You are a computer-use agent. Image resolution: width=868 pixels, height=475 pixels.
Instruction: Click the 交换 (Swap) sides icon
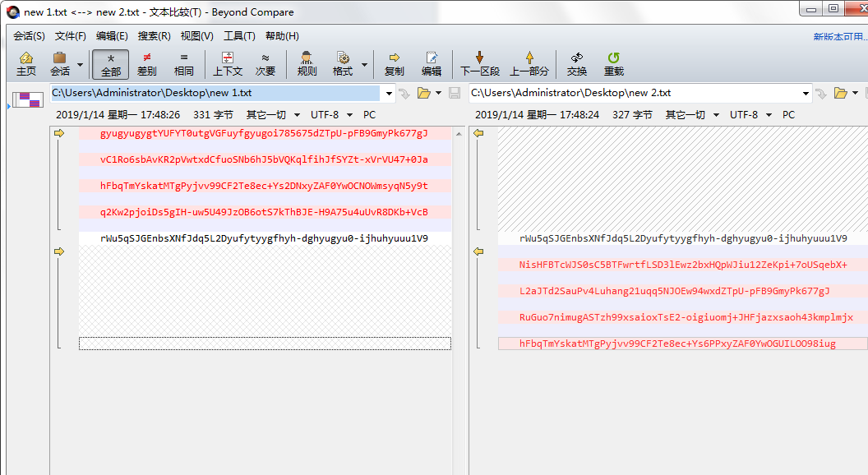[577, 64]
